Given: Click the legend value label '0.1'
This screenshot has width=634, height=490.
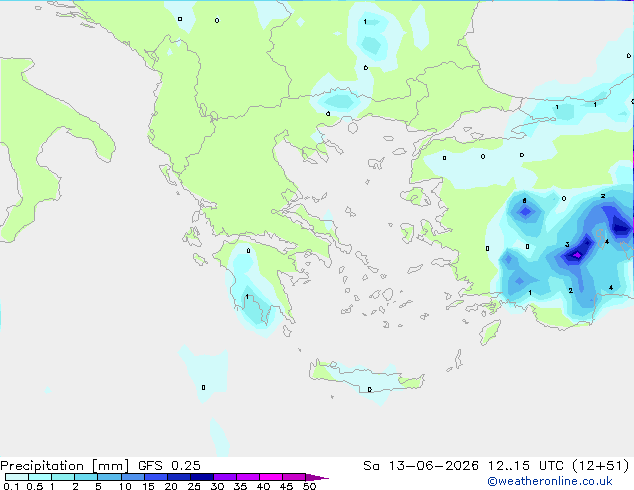Looking at the screenshot, I should pos(11,486).
